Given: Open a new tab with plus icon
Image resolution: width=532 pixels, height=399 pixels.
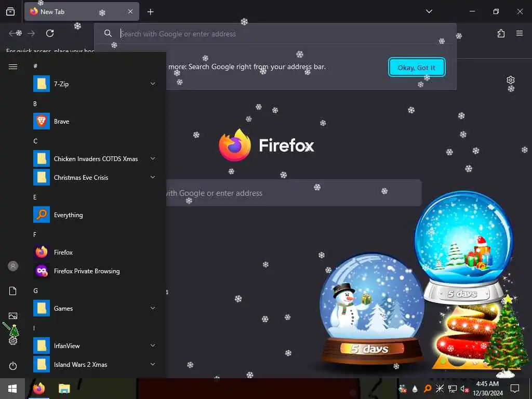Looking at the screenshot, I should click(x=150, y=12).
